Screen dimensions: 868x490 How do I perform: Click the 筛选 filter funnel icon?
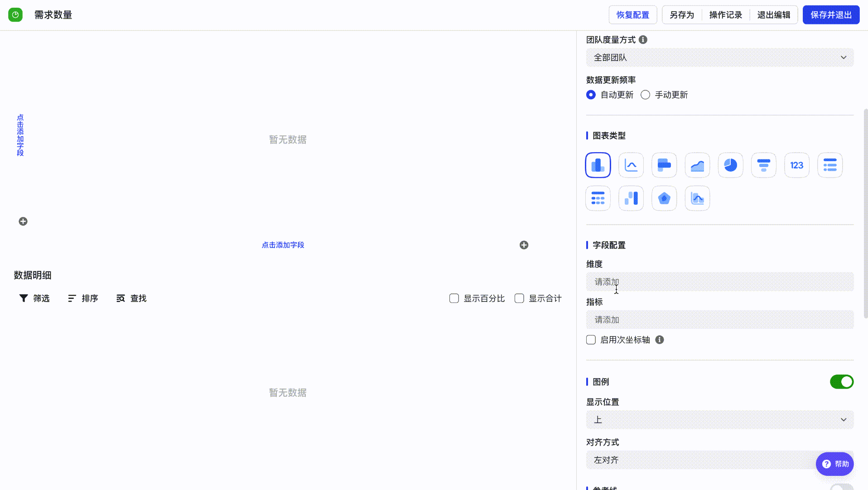click(24, 298)
